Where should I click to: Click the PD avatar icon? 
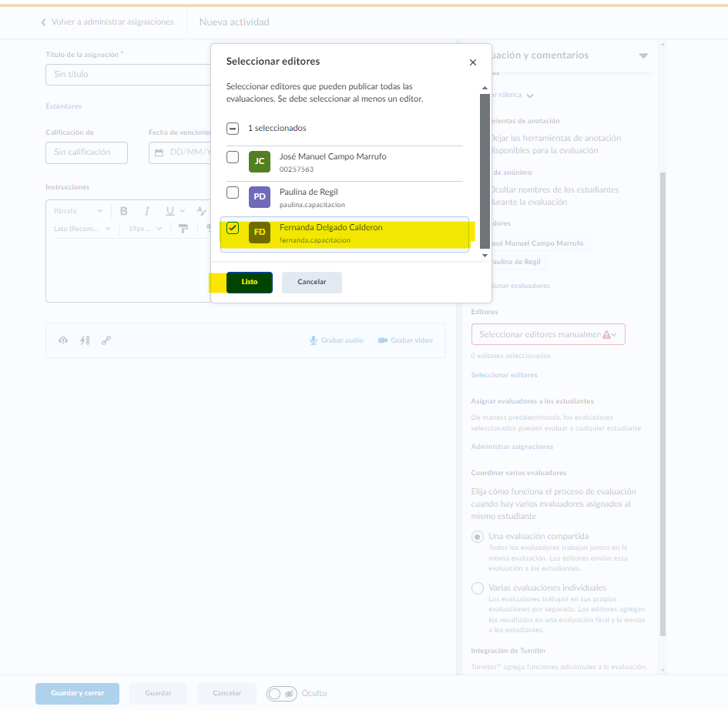(260, 197)
